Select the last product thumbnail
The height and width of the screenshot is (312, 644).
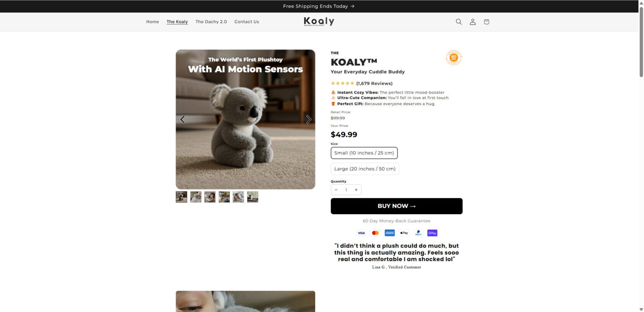[253, 197]
